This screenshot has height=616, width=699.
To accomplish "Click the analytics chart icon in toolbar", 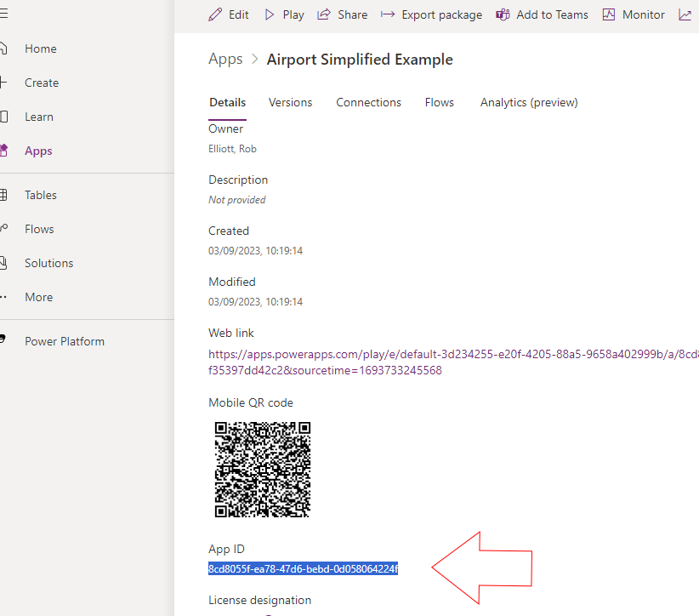I will click(685, 14).
